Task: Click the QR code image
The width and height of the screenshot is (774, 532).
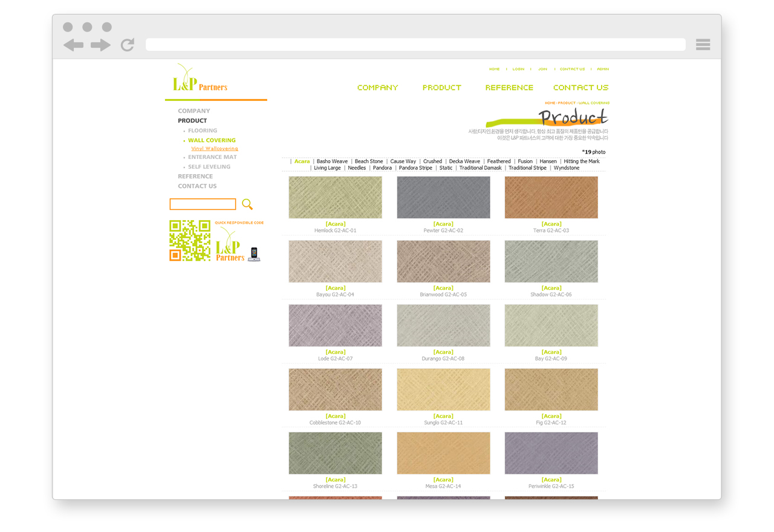Action: (190, 241)
